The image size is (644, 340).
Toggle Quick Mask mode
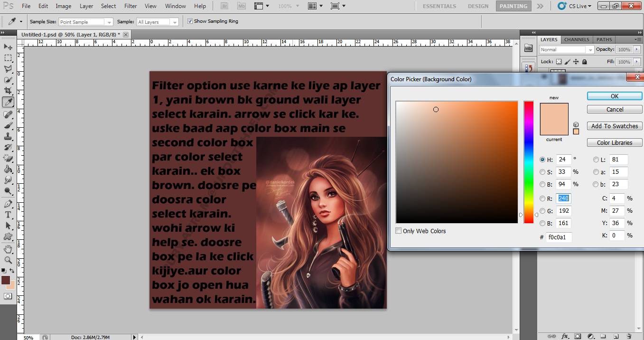click(8, 296)
